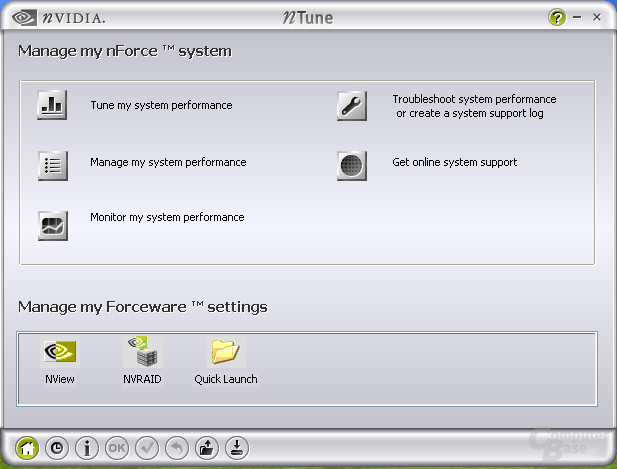Launch the NVRAID icon

click(142, 351)
